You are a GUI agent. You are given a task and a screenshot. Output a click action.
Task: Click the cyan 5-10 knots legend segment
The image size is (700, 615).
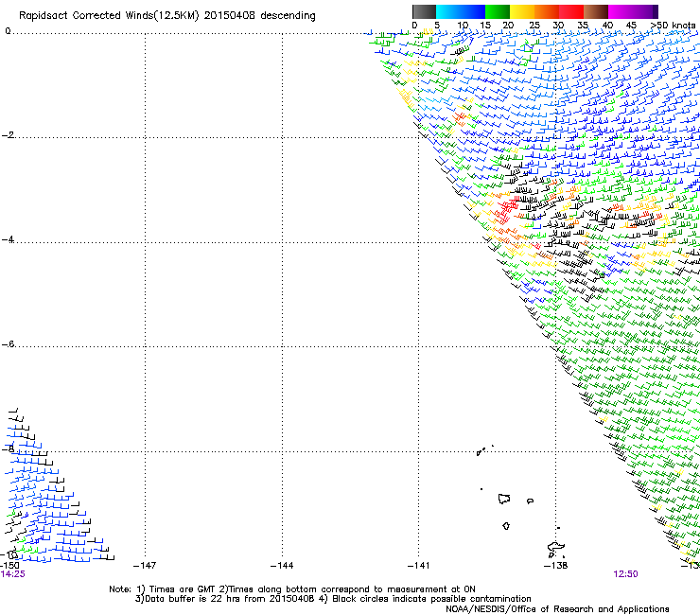click(448, 11)
